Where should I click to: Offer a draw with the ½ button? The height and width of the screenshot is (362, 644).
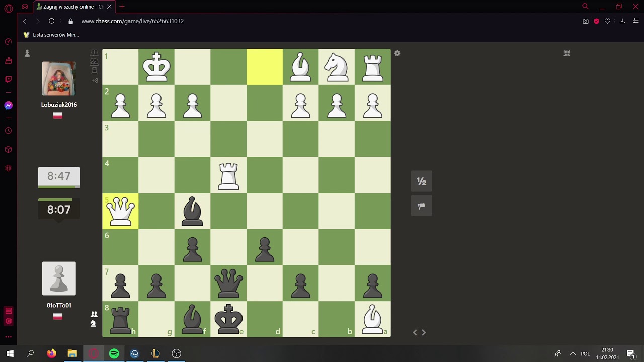422,182
